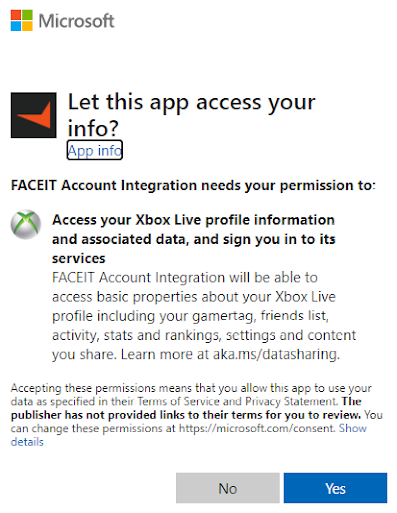Click the https://microsoft.com/consent URL text
The width and height of the screenshot is (397, 513).
[257, 428]
